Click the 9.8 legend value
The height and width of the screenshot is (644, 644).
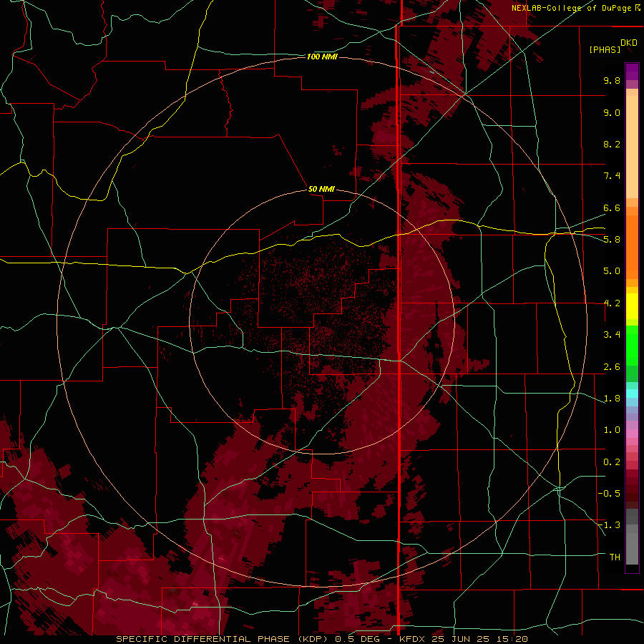612,80
